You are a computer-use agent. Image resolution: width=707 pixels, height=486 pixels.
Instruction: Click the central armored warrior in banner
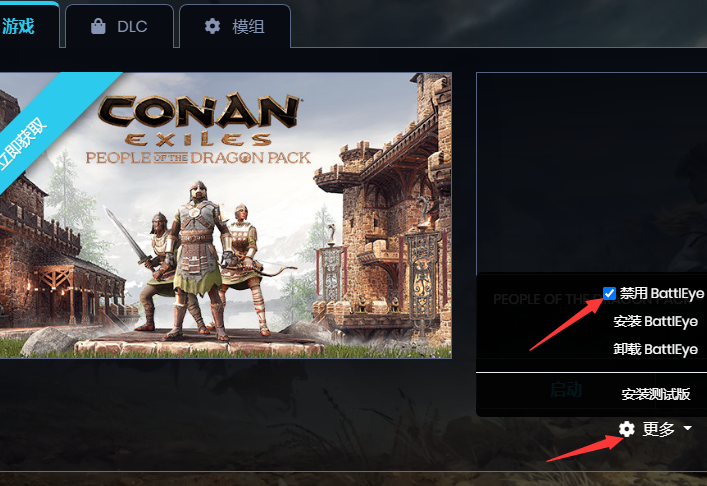[x=197, y=259]
